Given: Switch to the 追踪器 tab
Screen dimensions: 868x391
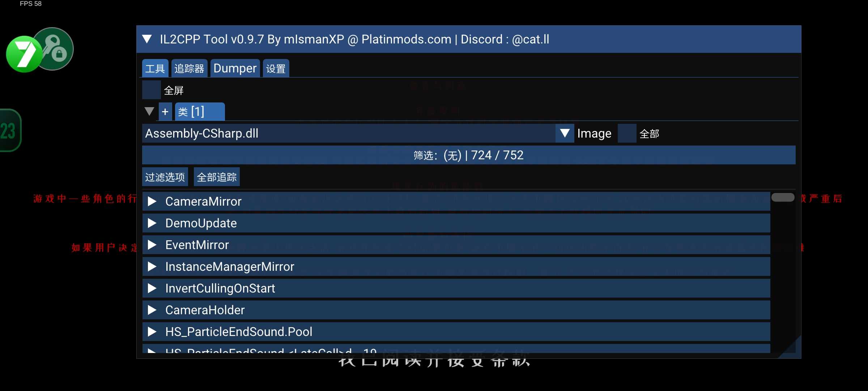Looking at the screenshot, I should pyautogui.click(x=189, y=68).
